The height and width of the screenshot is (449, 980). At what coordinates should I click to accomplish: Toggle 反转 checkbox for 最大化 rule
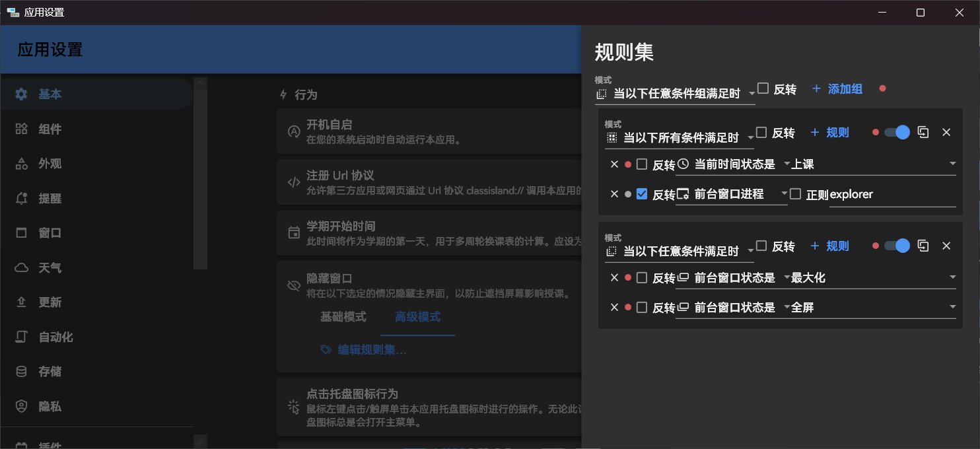click(x=642, y=278)
